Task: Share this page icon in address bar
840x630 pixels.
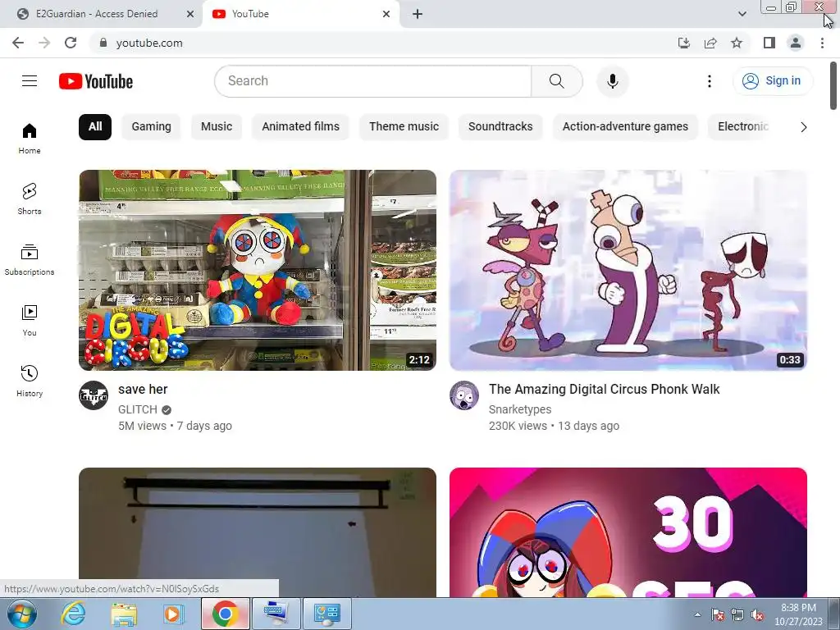Action: coord(710,43)
